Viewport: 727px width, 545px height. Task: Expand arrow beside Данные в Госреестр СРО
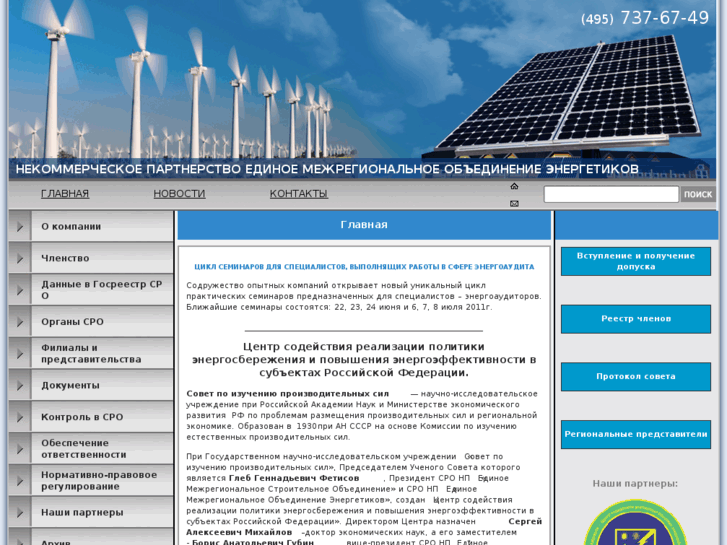pyautogui.click(x=20, y=290)
